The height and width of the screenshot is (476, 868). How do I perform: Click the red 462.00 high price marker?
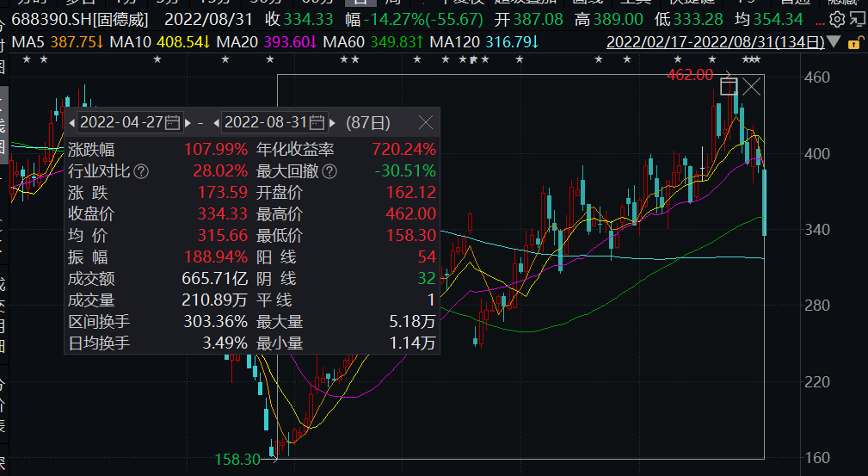[690, 75]
